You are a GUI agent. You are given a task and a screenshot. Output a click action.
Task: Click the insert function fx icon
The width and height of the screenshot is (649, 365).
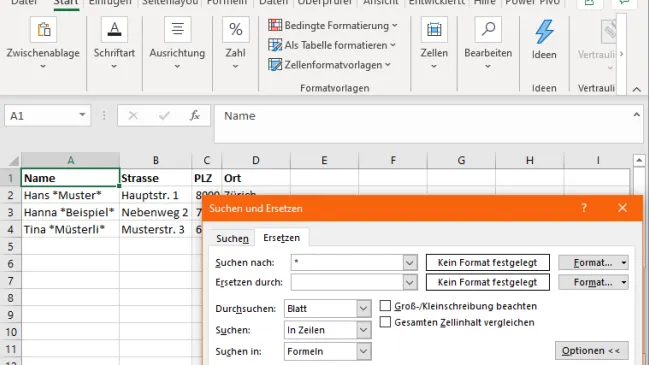tap(195, 116)
